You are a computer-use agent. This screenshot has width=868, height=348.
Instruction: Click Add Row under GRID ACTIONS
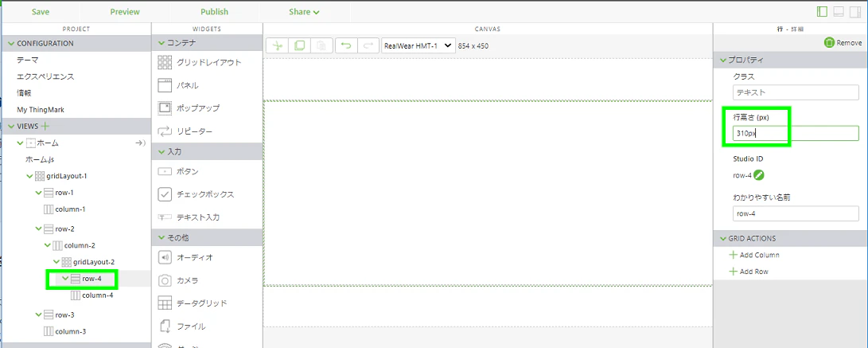pos(749,272)
